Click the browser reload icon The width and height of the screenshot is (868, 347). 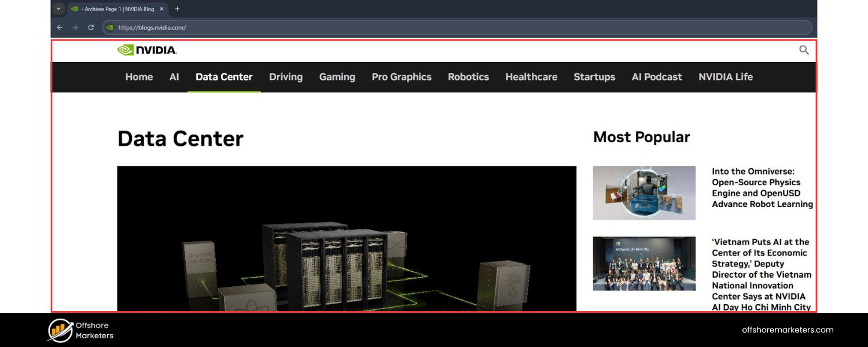click(x=91, y=27)
